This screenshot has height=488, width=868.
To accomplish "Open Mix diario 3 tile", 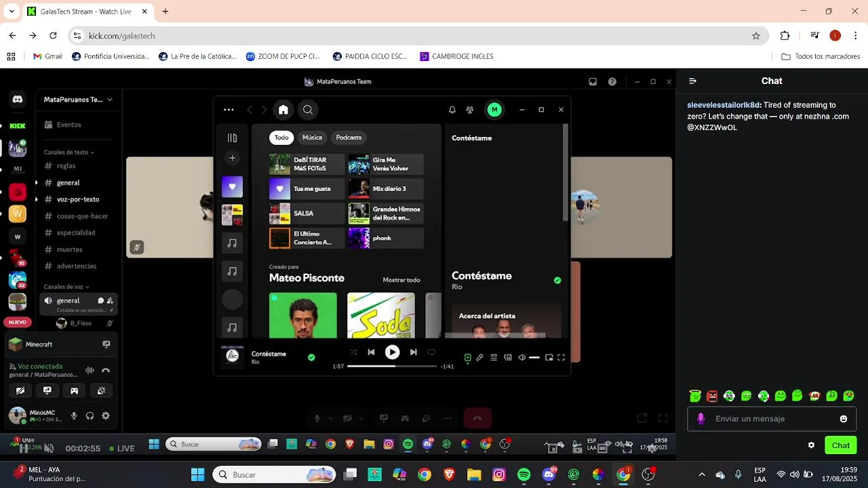I will [386, 189].
